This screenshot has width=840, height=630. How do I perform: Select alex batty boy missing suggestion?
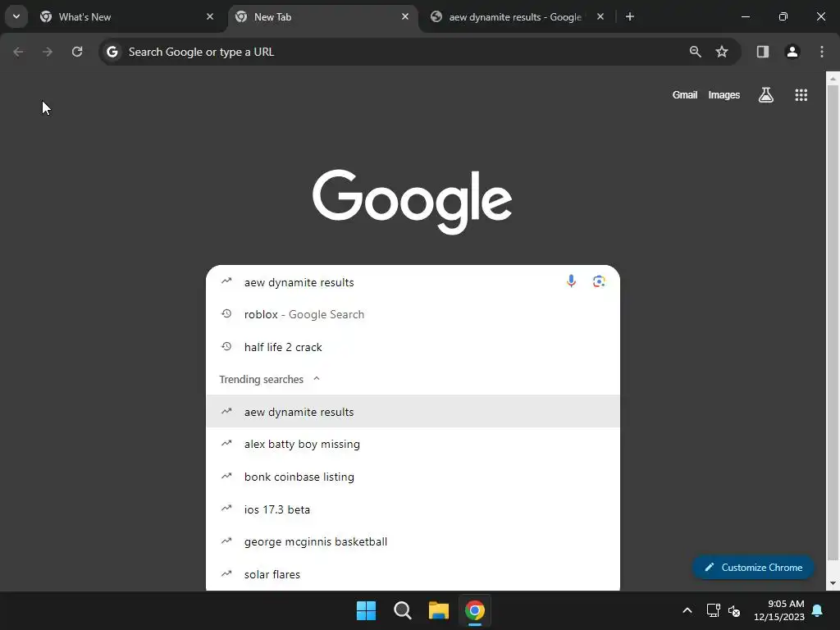413,444
